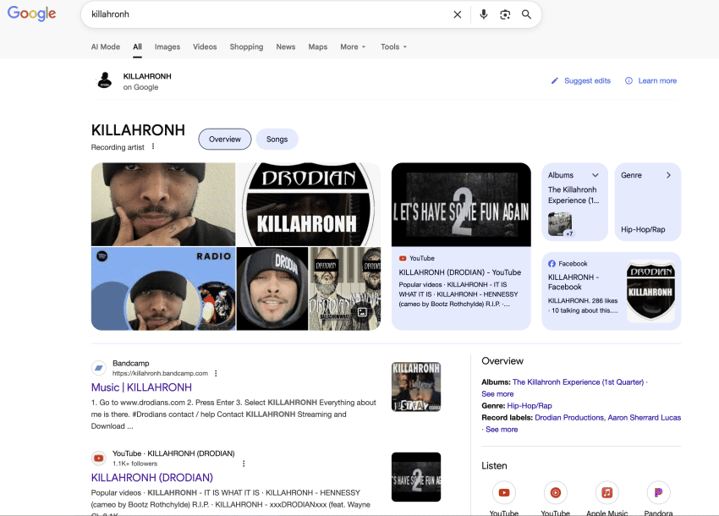Open Let's Have Some Fun Again video thumbnail
This screenshot has height=516, width=719.
pyautogui.click(x=461, y=205)
